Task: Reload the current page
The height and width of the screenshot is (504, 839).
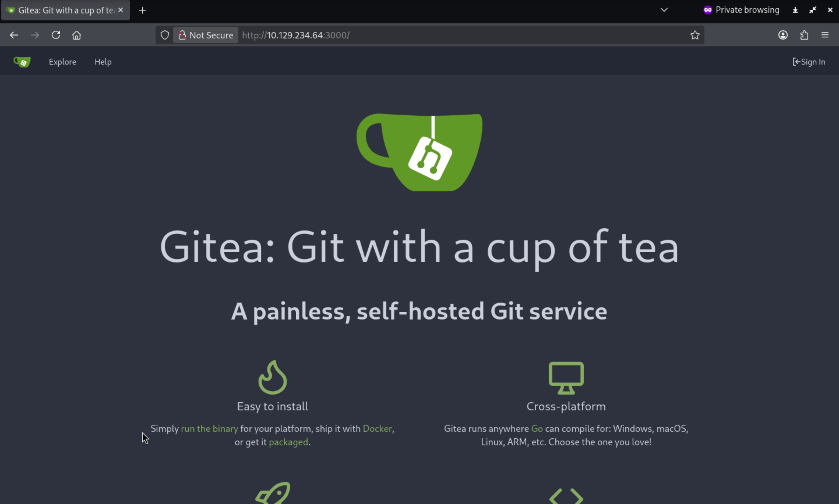Action: coord(56,35)
